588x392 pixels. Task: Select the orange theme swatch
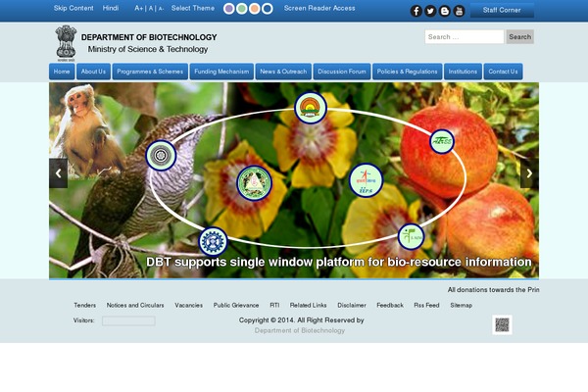[255, 9]
